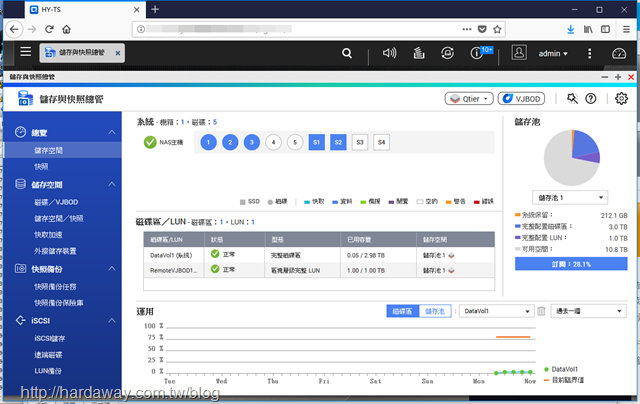Open the 儲存池 1 pool selector dropdown

click(570, 198)
